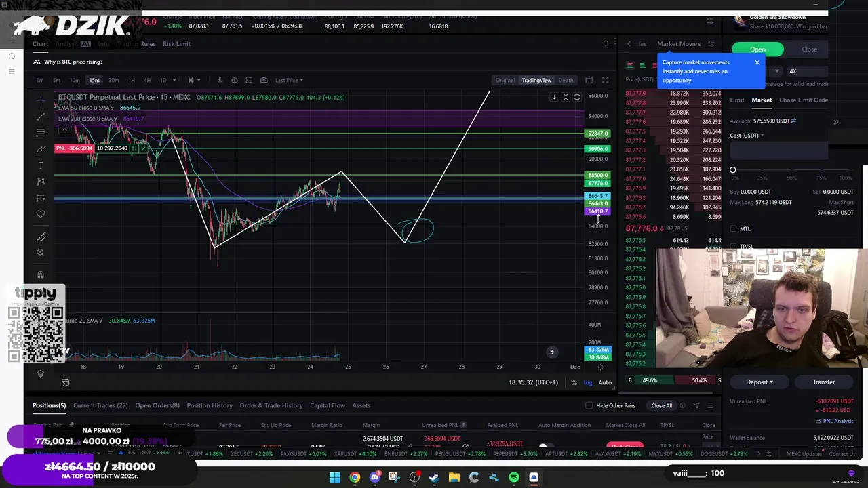The image size is (868, 488).
Task: Enable the MTL checkbox
Action: [733, 229]
